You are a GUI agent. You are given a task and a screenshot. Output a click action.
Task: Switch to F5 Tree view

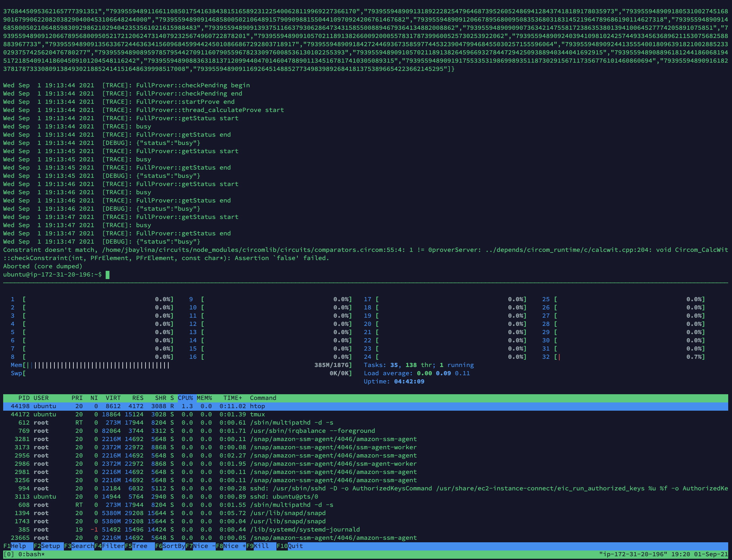140,546
